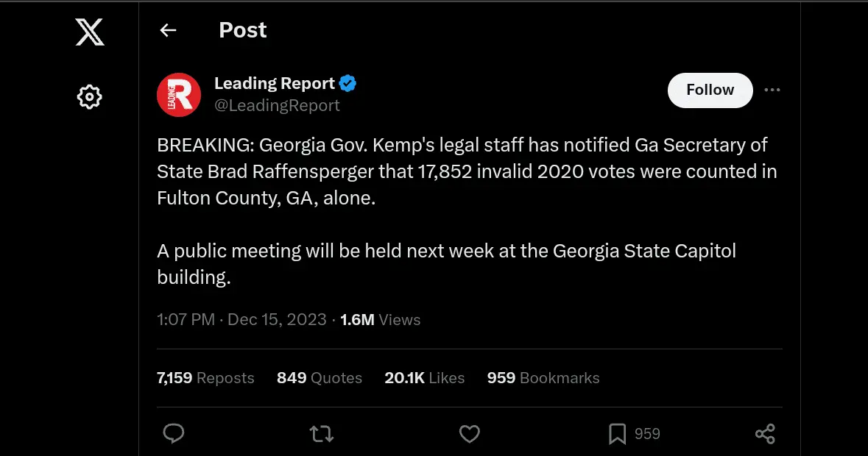View the 20.1K Likes list
Viewport: 868px width, 456px height.
(x=424, y=378)
